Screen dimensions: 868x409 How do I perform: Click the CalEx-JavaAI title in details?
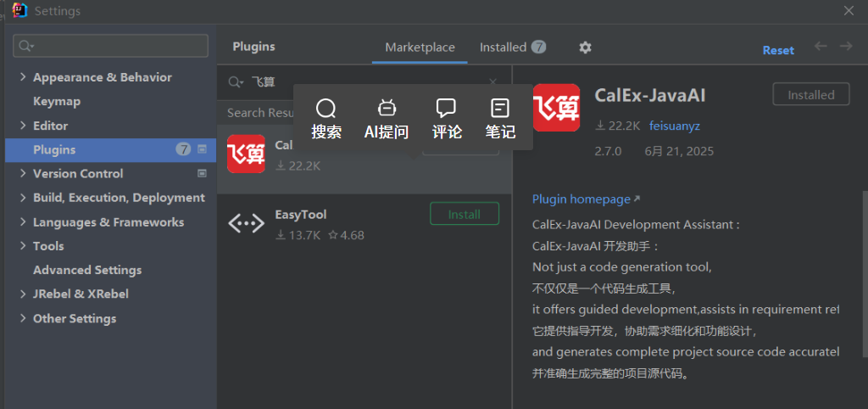coord(650,95)
